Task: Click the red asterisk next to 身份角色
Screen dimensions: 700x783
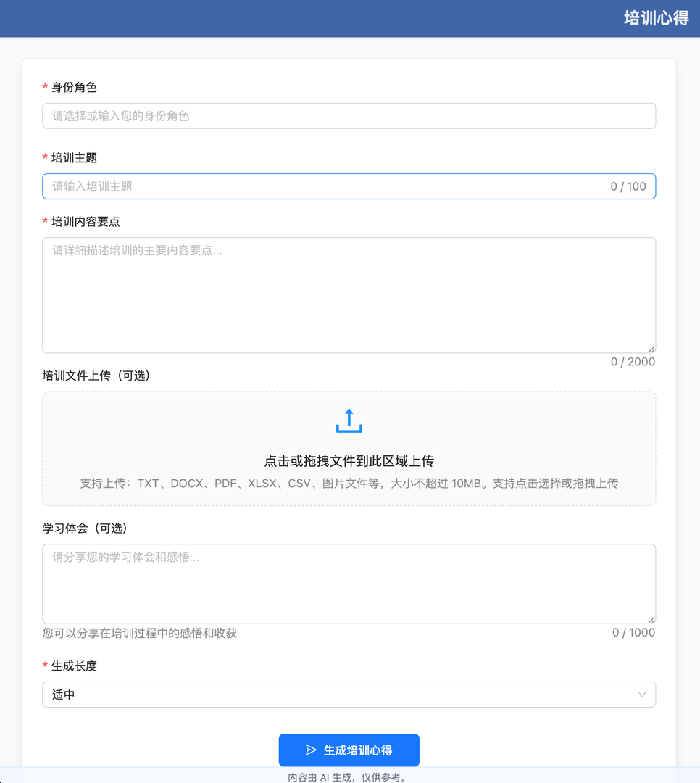Action: click(x=45, y=87)
